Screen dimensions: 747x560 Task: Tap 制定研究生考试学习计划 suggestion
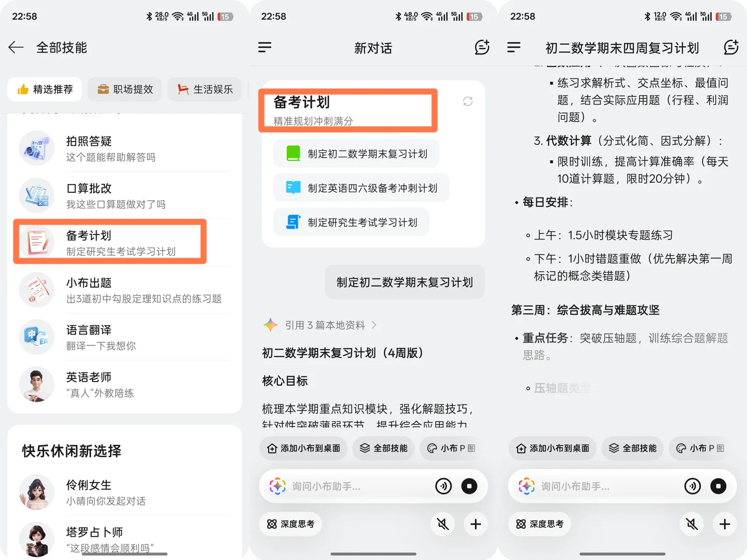351,222
